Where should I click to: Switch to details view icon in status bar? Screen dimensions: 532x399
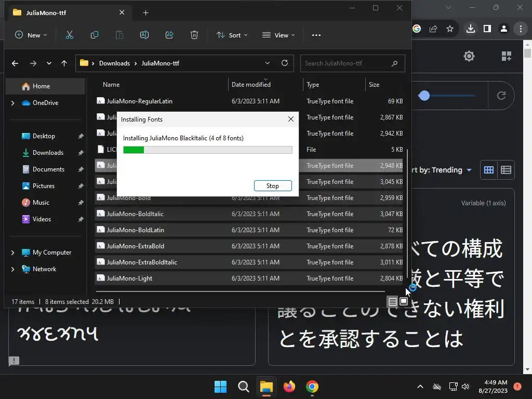393,301
